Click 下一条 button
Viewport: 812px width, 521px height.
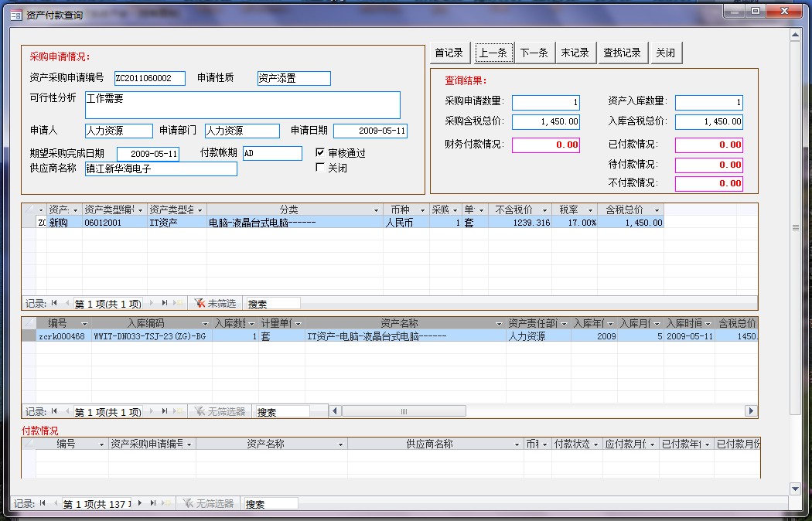tap(534, 53)
